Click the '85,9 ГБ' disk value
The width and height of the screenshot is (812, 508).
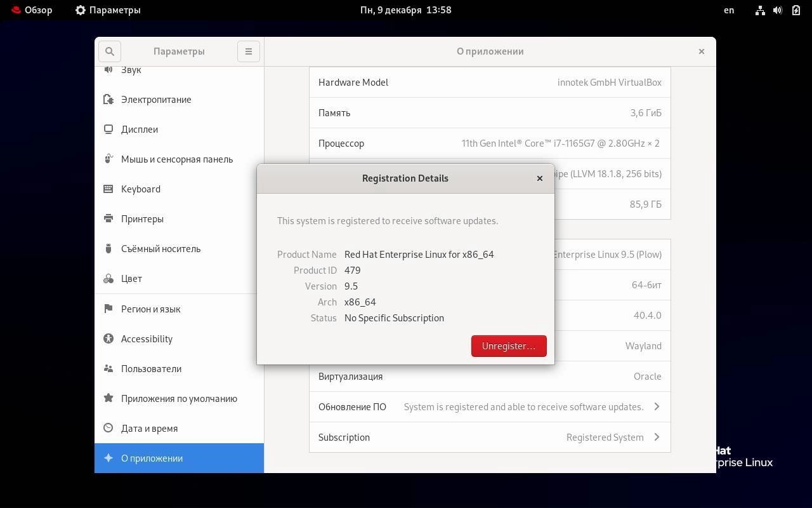tap(646, 204)
